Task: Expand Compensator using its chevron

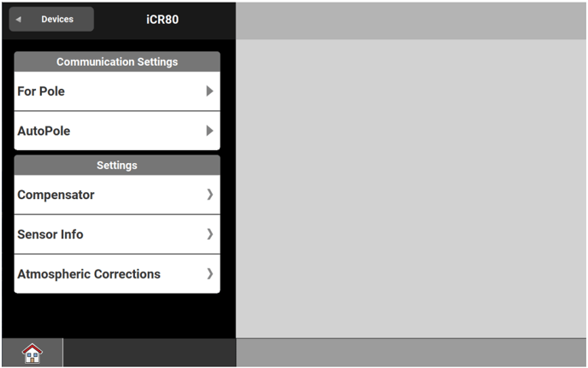Action: pos(209,195)
